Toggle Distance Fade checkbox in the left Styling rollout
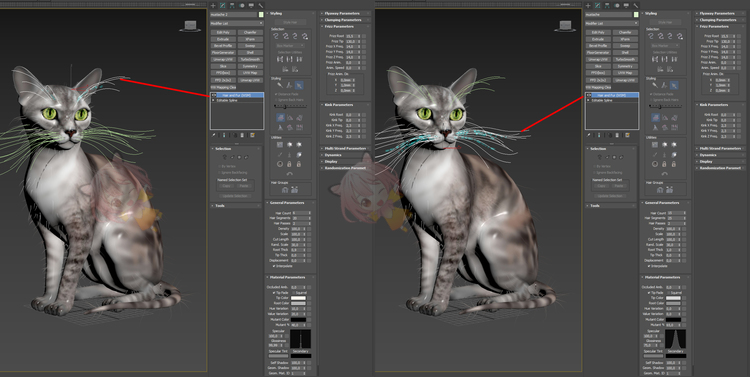This screenshot has width=750, height=377. click(276, 94)
